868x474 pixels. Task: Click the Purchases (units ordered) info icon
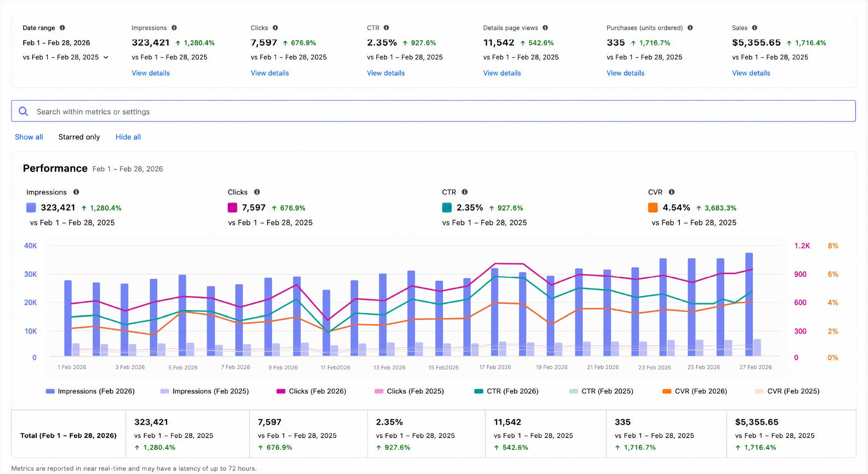690,28
